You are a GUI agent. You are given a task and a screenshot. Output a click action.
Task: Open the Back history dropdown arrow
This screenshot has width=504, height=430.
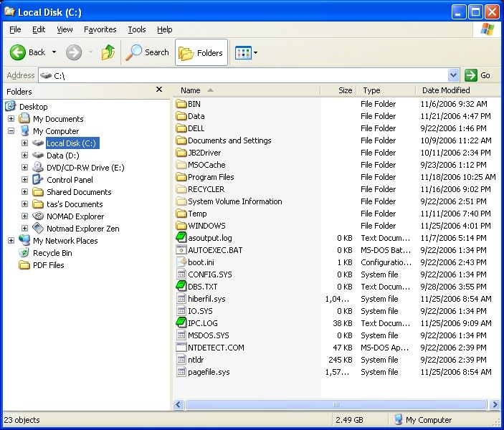[x=54, y=52]
